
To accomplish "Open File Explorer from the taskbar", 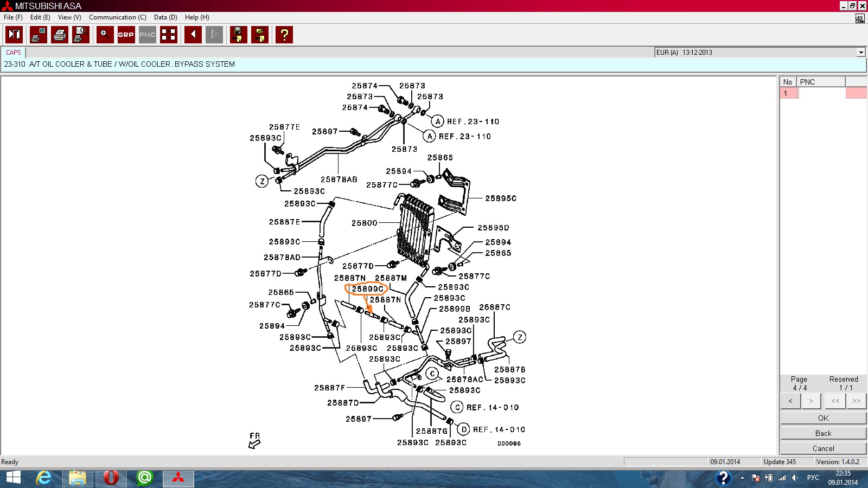I will [77, 478].
